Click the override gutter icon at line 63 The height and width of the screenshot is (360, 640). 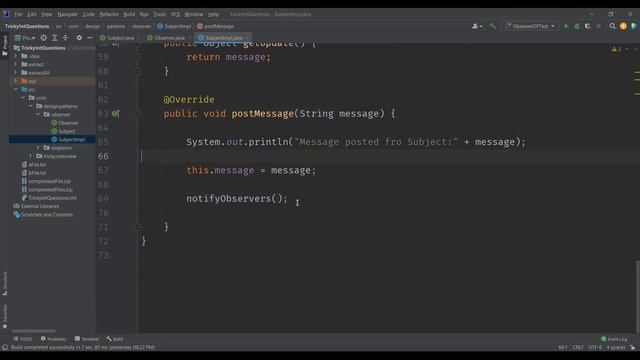tap(116, 113)
